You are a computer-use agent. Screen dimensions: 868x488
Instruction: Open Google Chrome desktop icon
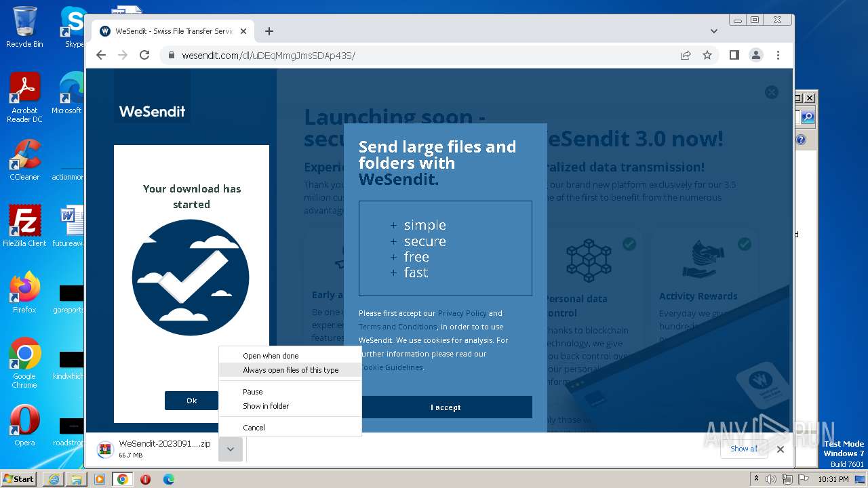(24, 363)
